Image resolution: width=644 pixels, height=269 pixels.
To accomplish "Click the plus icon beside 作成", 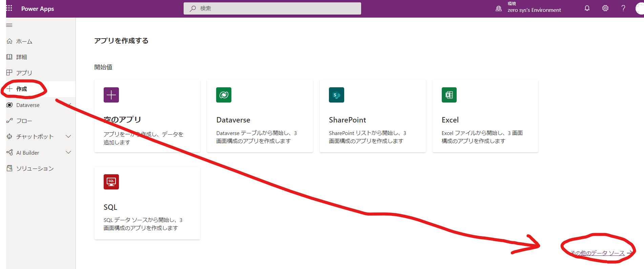I will [9, 89].
